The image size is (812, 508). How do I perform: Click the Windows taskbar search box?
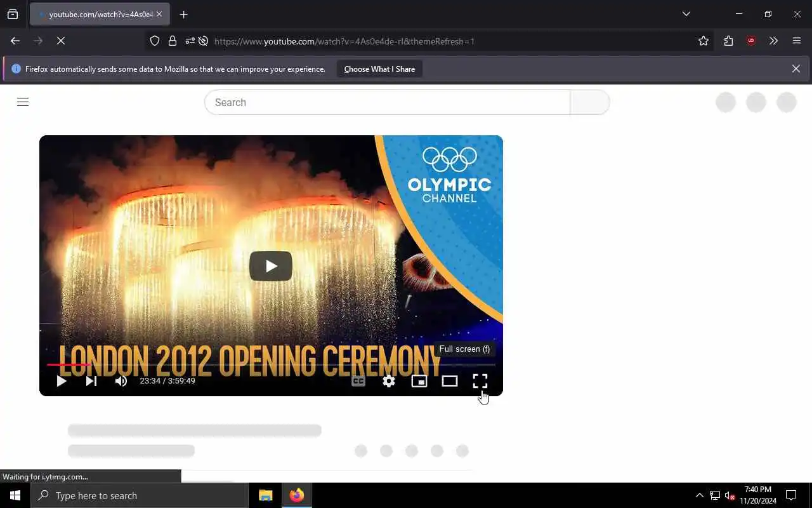[140, 495]
